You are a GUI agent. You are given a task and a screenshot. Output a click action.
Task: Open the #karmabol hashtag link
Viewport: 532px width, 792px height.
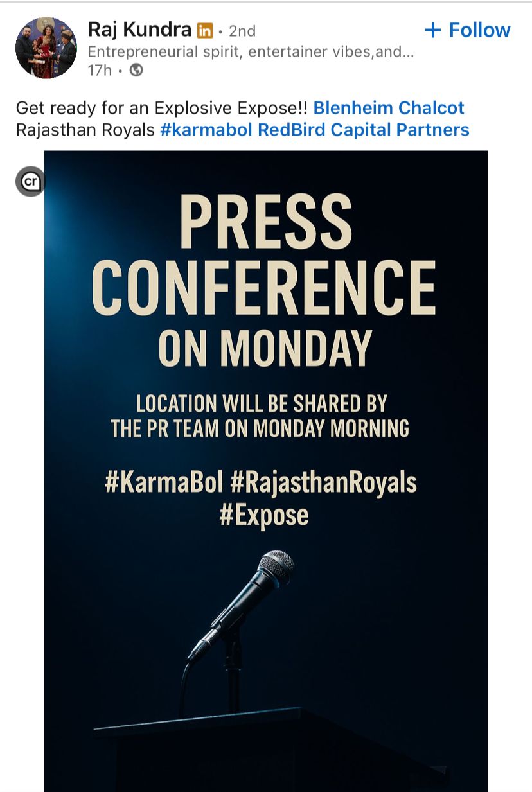(206, 130)
